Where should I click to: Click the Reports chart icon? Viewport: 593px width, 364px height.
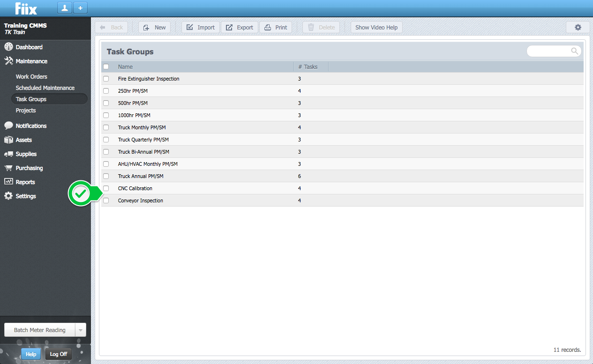(x=8, y=182)
